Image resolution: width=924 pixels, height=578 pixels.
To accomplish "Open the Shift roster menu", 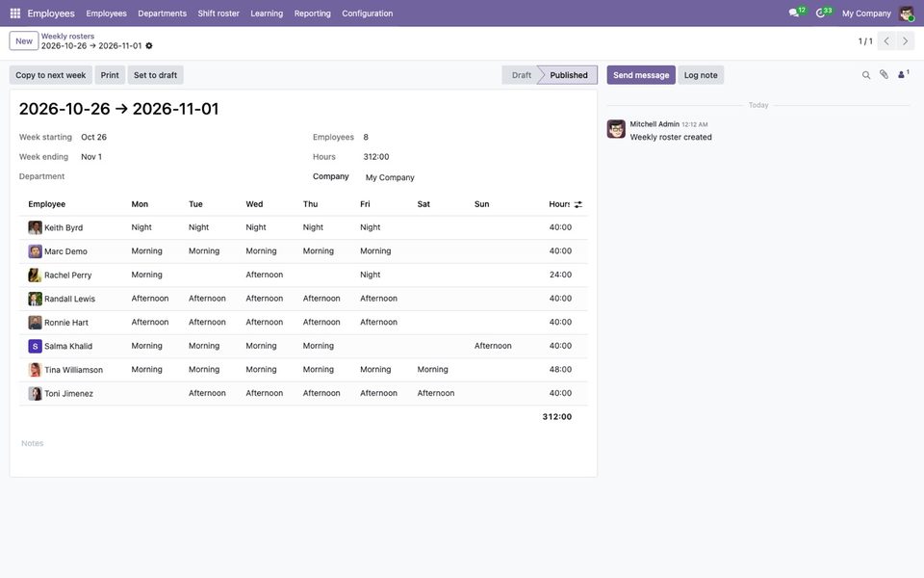I will pos(218,13).
